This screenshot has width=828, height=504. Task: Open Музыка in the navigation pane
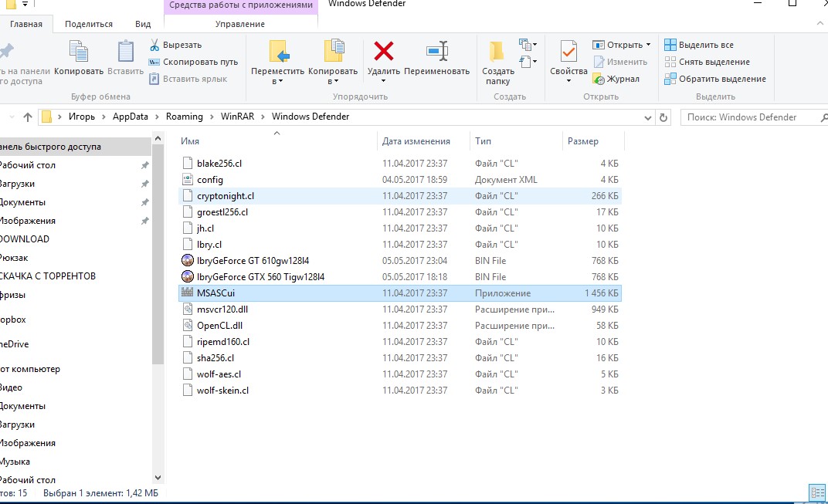[x=15, y=462]
